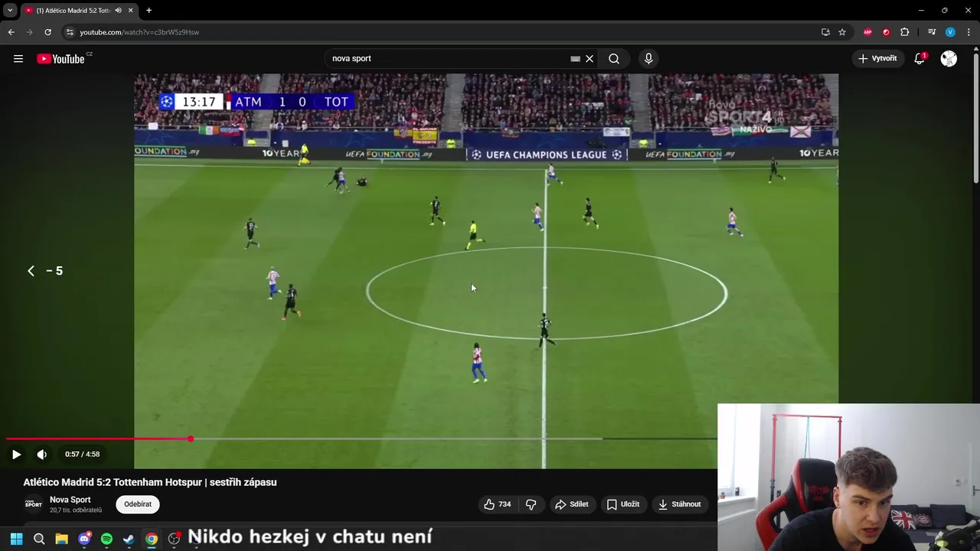Open Discord from the taskbar
The width and height of the screenshot is (980, 551).
pos(84,539)
